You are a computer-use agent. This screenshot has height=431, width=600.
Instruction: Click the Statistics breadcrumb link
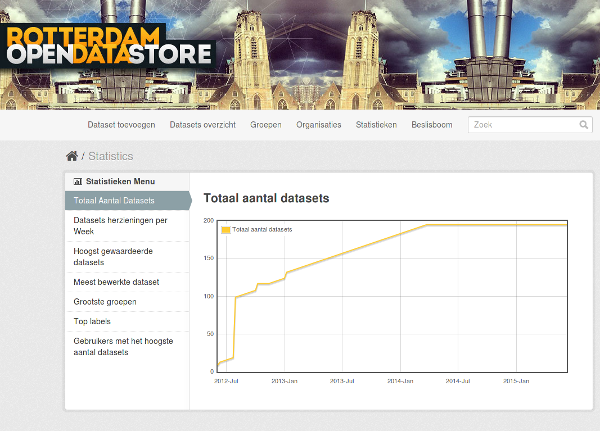coord(111,156)
